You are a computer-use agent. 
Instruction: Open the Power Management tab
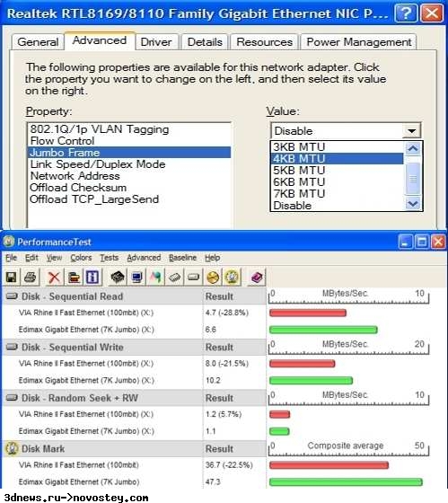(358, 42)
